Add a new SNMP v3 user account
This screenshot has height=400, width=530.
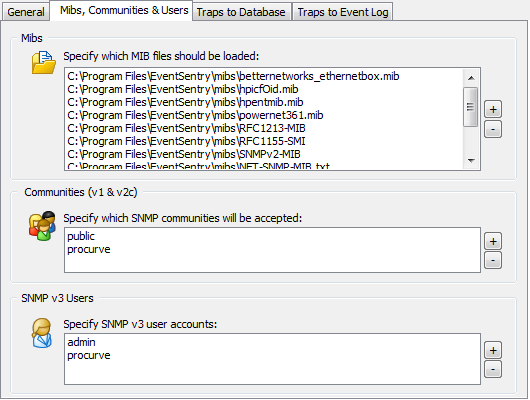[493, 350]
